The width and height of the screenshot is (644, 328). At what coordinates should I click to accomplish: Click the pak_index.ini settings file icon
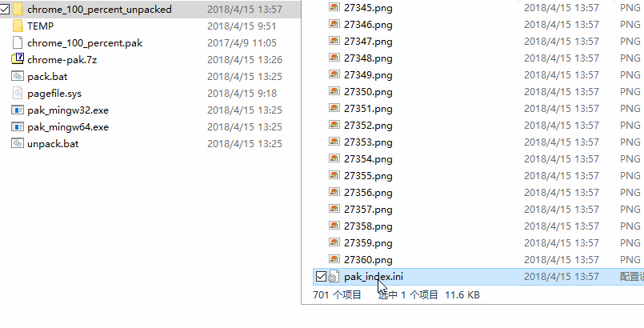click(334, 277)
